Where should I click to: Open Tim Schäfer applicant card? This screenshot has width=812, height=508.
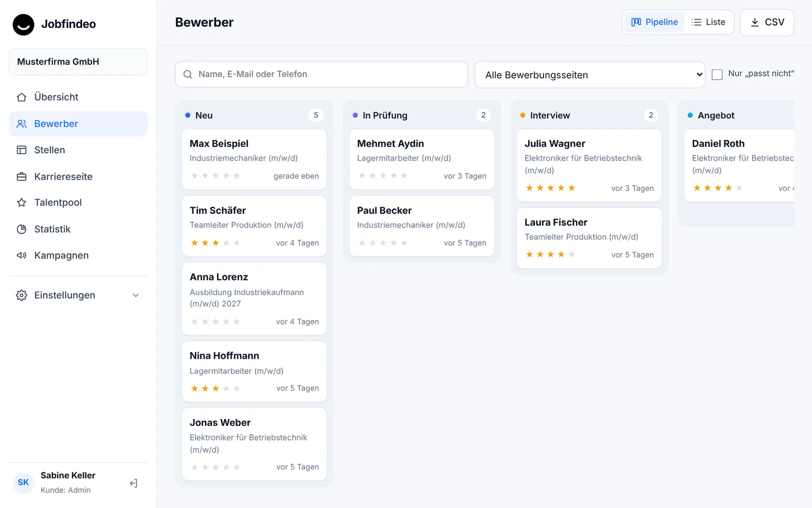tap(254, 226)
